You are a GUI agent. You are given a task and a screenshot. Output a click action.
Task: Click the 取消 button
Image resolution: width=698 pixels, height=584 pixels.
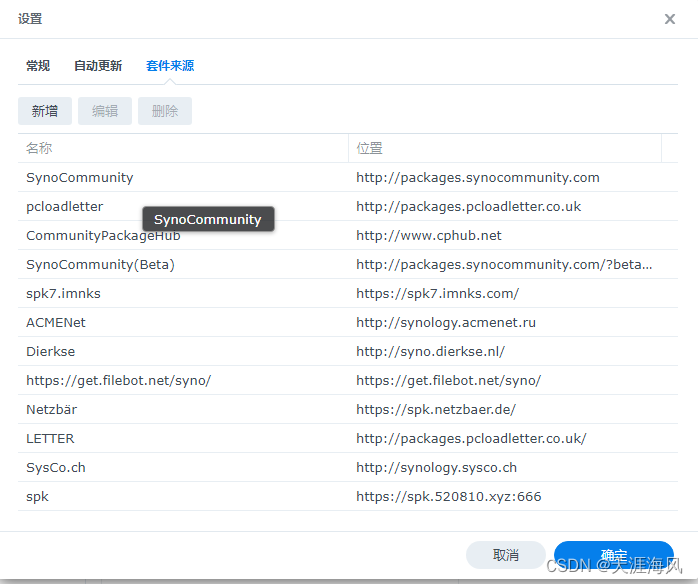[506, 555]
